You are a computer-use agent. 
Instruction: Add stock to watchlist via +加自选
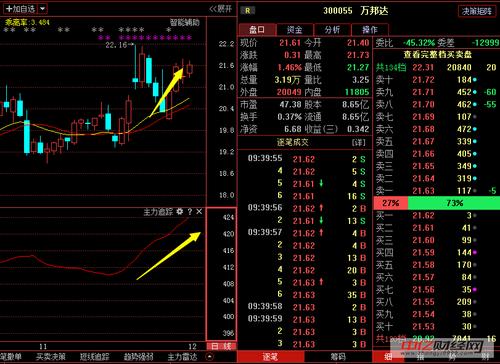pos(20,9)
